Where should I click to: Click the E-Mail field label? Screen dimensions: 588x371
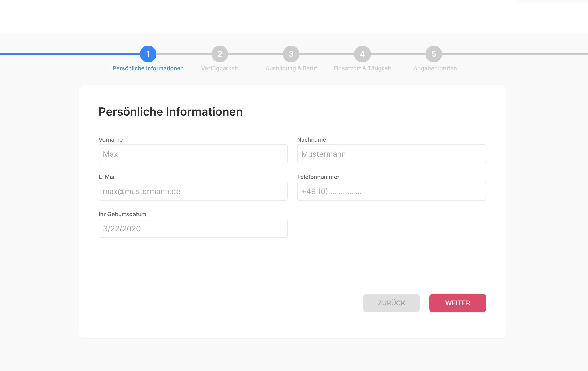(x=107, y=177)
